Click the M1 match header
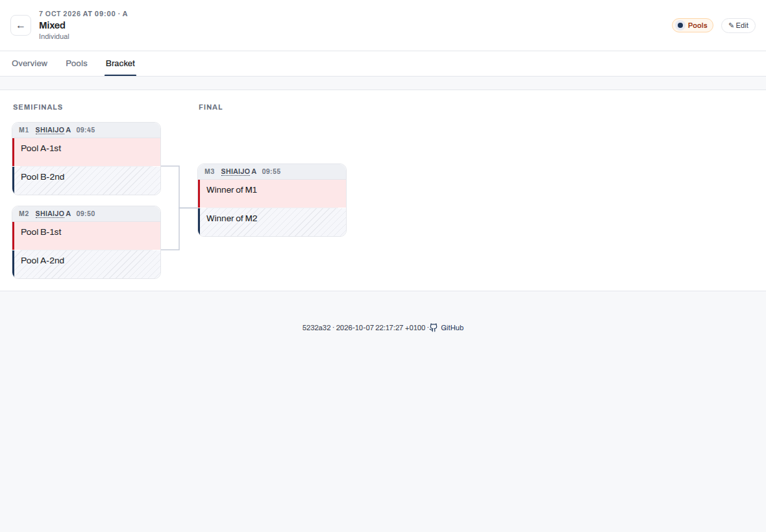Image resolution: width=766 pixels, height=532 pixels. (x=86, y=130)
